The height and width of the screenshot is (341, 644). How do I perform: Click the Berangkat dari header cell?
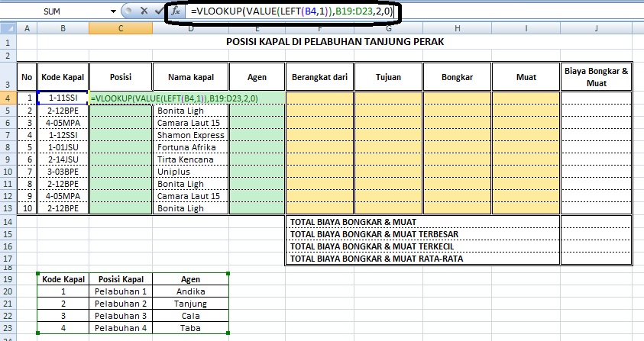[319, 77]
